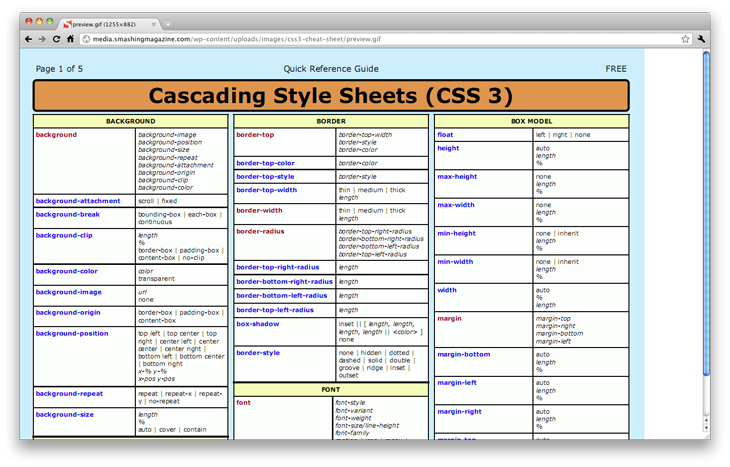730x467 pixels.
Task: Click the green zoom window button
Action: coord(52,21)
